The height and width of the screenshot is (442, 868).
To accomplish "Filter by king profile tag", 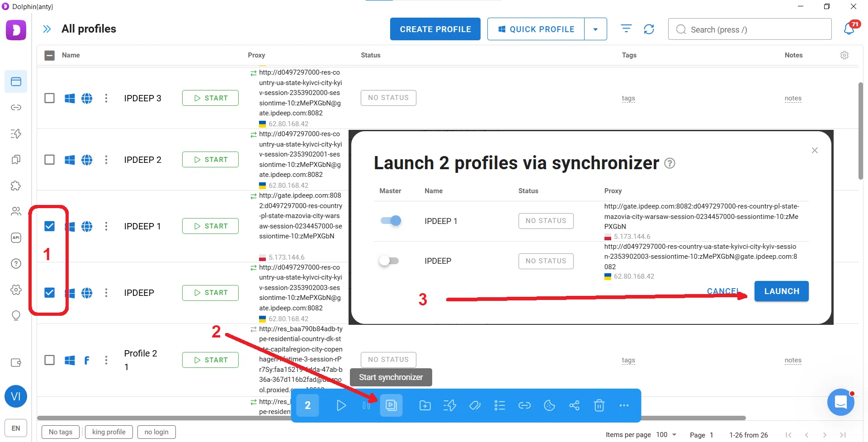I will [x=109, y=432].
